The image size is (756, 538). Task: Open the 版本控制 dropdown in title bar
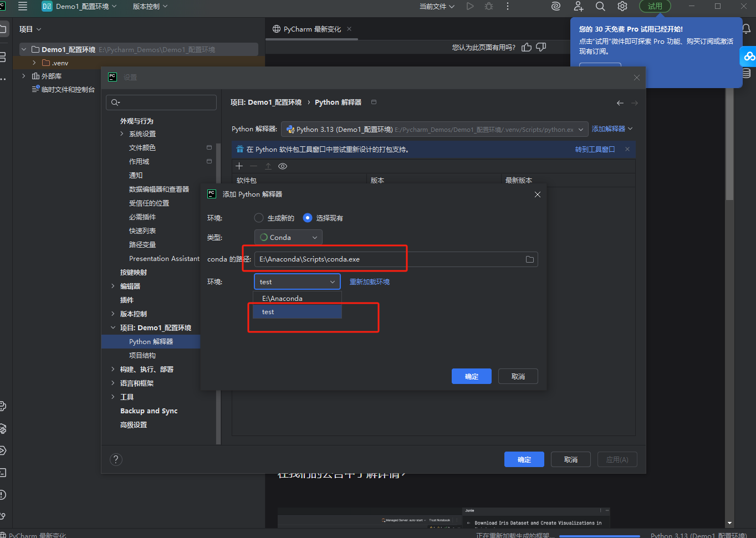coord(150,6)
